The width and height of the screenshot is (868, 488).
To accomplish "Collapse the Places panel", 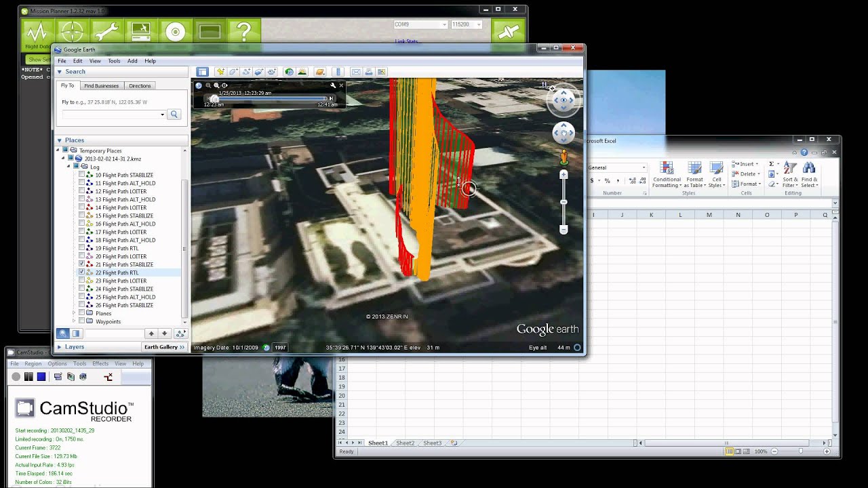I will 60,140.
